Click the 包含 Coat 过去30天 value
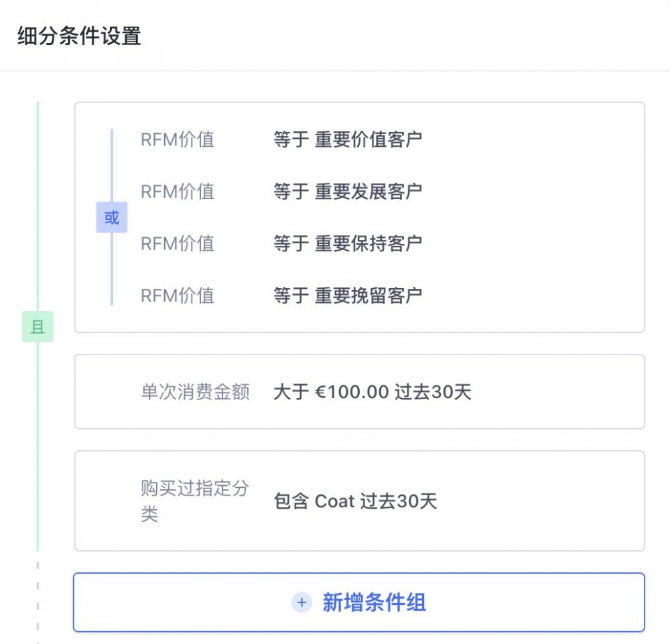This screenshot has height=644, width=670. (354, 501)
